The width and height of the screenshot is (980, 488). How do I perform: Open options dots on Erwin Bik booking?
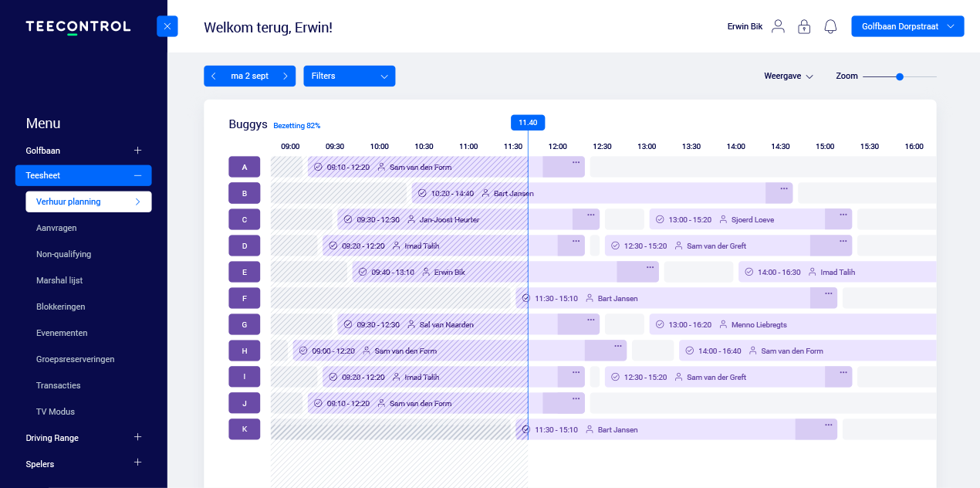(650, 267)
